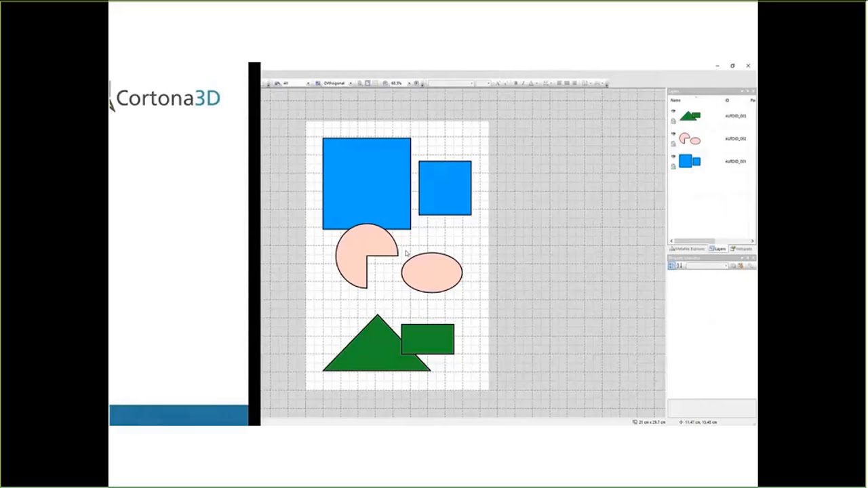Click the AUTOID_001 ID text
This screenshot has height=488, width=868.
[x=736, y=161]
